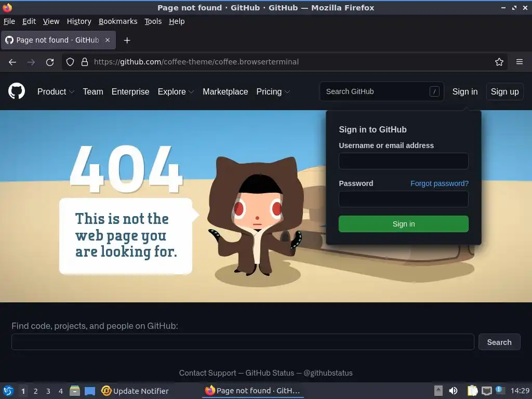Screen dimensions: 532x399
Task: Click the show desktop icon in taskbar
Action: coord(90,391)
